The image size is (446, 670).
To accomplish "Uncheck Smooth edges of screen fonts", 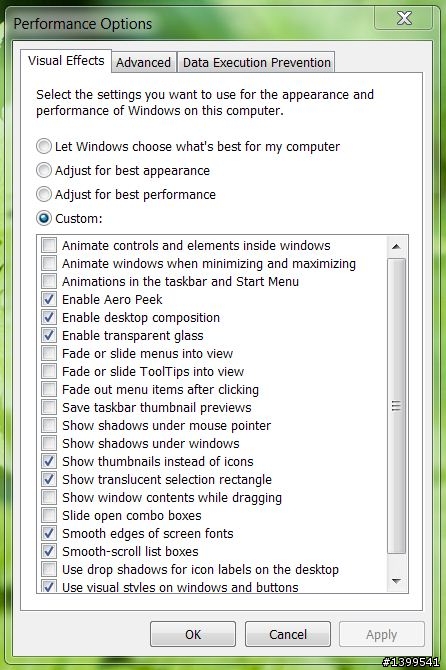I will click(49, 533).
